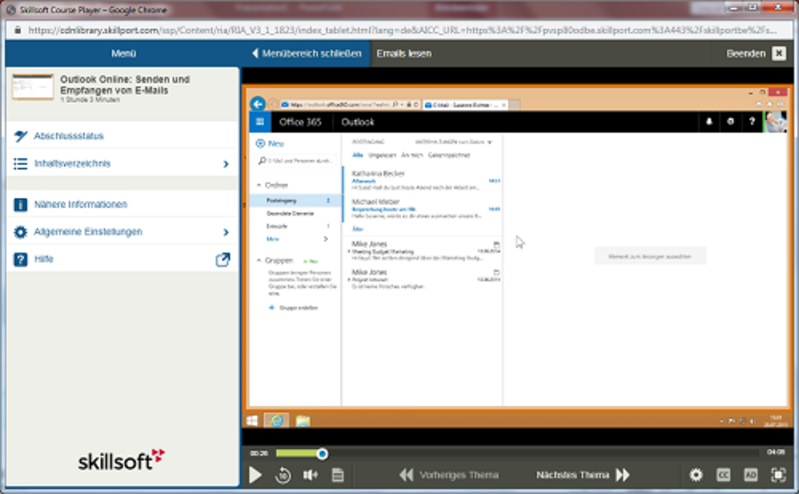Click the course title Outlook Online: Senden und Empfangen
Image resolution: width=799 pixels, height=494 pixels.
[x=125, y=85]
